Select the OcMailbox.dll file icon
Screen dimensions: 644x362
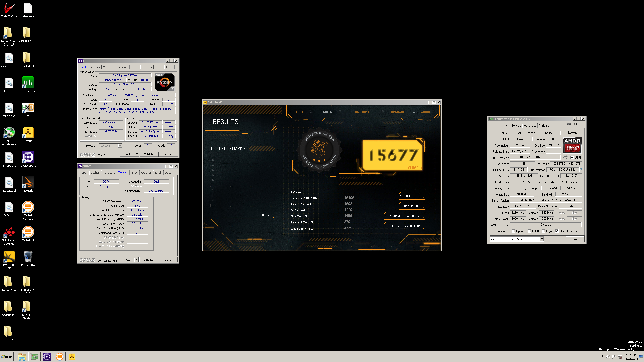9,60
